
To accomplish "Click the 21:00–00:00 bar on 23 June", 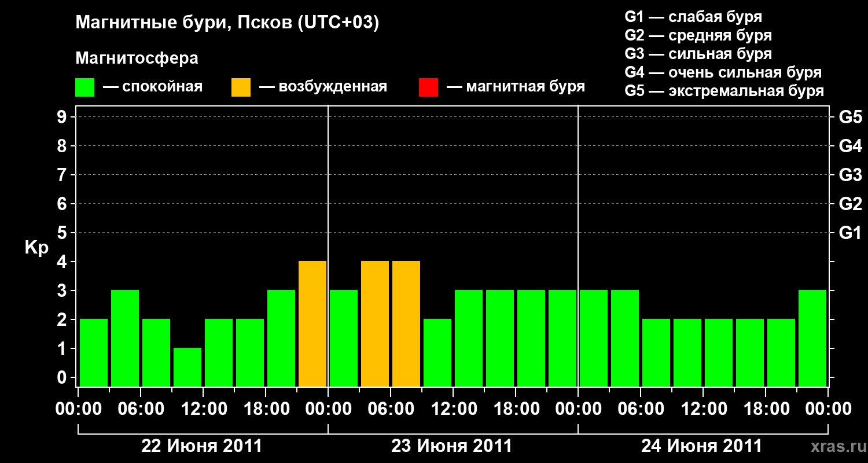I will pos(562,338).
